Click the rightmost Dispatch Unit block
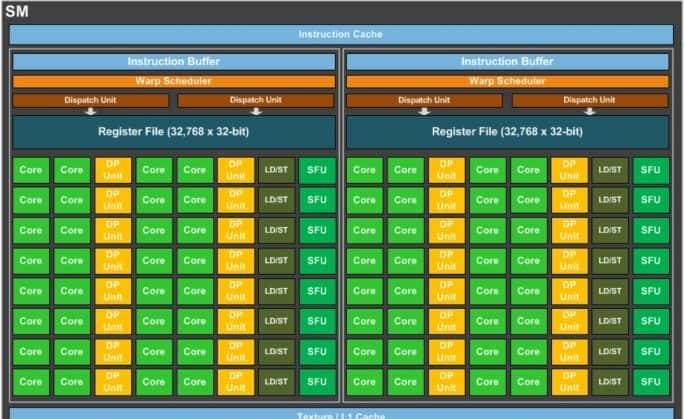Screen dimensions: 685x419 [x=590, y=100]
